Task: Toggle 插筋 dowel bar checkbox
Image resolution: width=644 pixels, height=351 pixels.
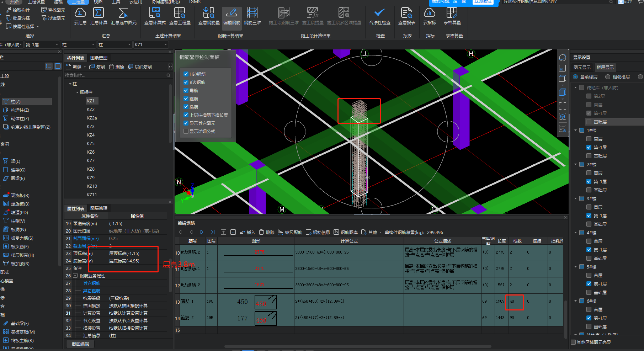Action: point(186,107)
